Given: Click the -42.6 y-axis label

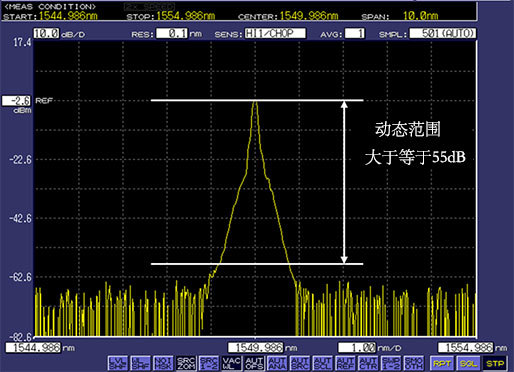Looking at the screenshot, I should [x=20, y=219].
